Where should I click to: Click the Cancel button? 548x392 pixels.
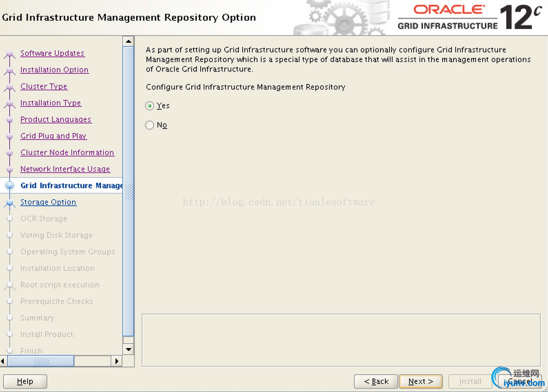click(x=520, y=382)
